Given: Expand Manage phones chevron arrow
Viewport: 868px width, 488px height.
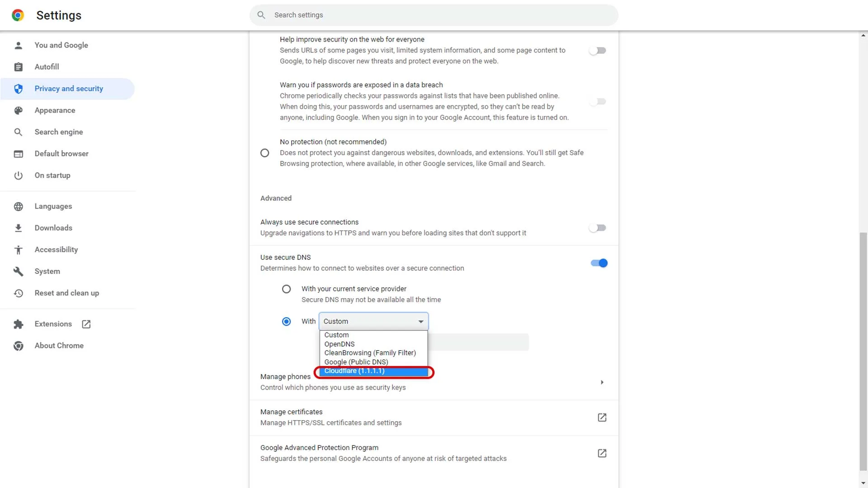Looking at the screenshot, I should [602, 382].
